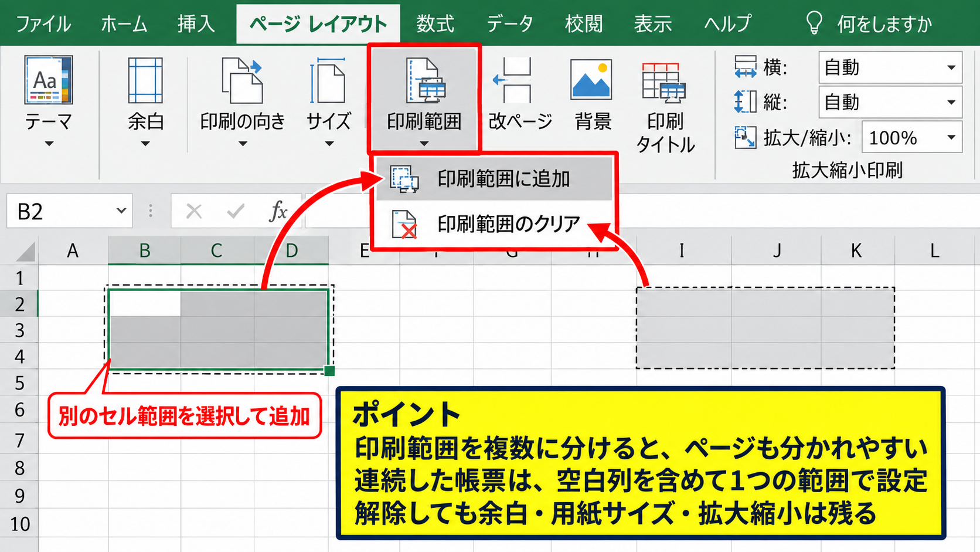This screenshot has width=980, height=552.
Task: Choose 印刷範囲のクリア menu item
Action: 494,224
